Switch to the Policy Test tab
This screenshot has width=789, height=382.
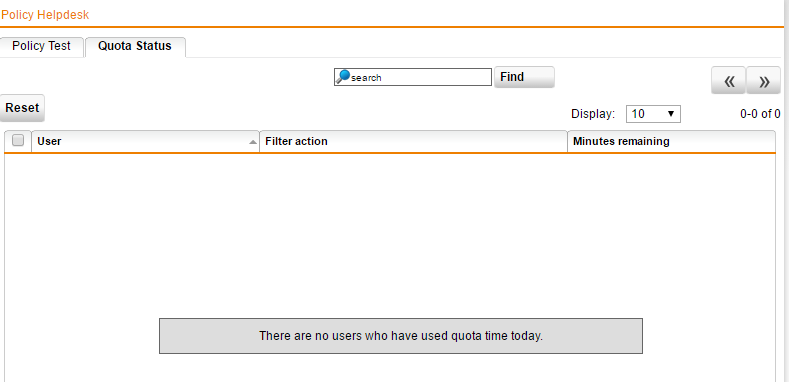[41, 46]
